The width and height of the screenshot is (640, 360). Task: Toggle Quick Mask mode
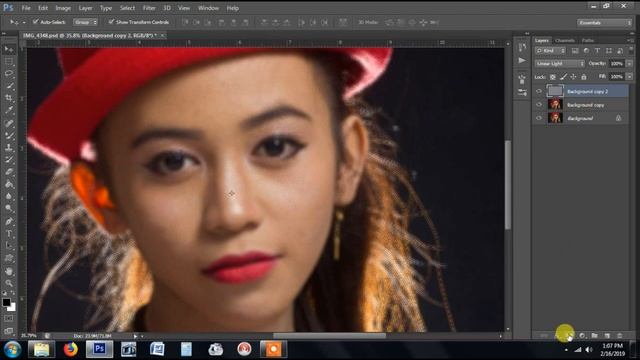click(9, 318)
